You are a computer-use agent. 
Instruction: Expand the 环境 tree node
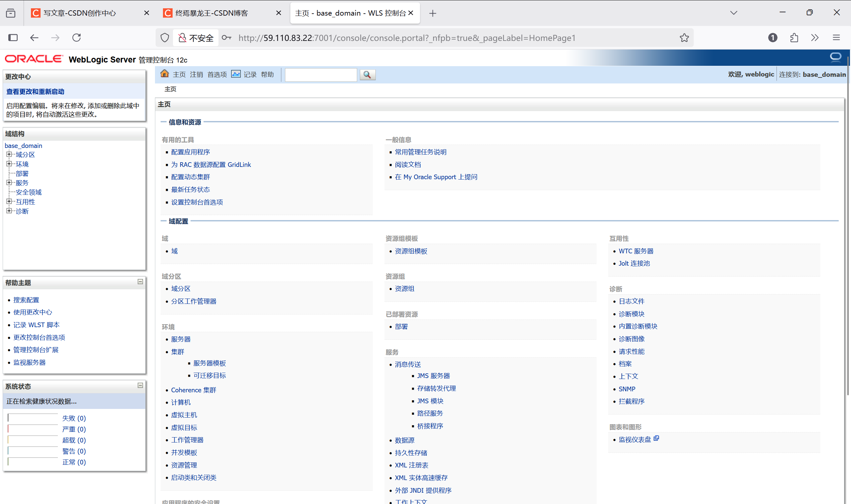point(9,164)
